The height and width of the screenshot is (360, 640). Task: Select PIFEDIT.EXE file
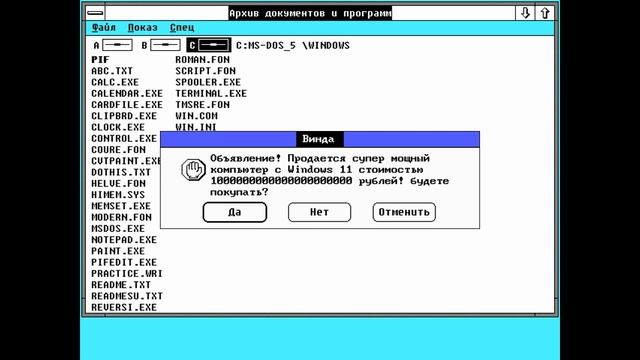[x=124, y=262]
